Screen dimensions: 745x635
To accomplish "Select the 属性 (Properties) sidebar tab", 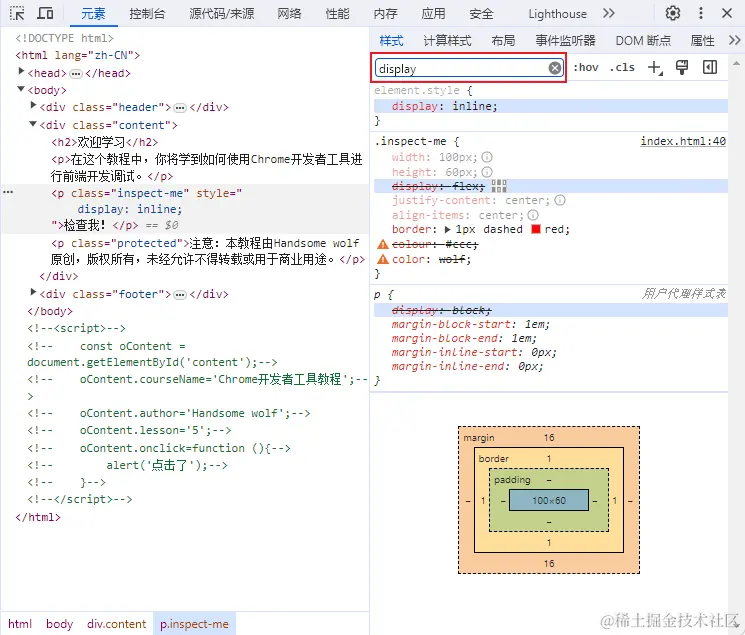I will point(702,40).
